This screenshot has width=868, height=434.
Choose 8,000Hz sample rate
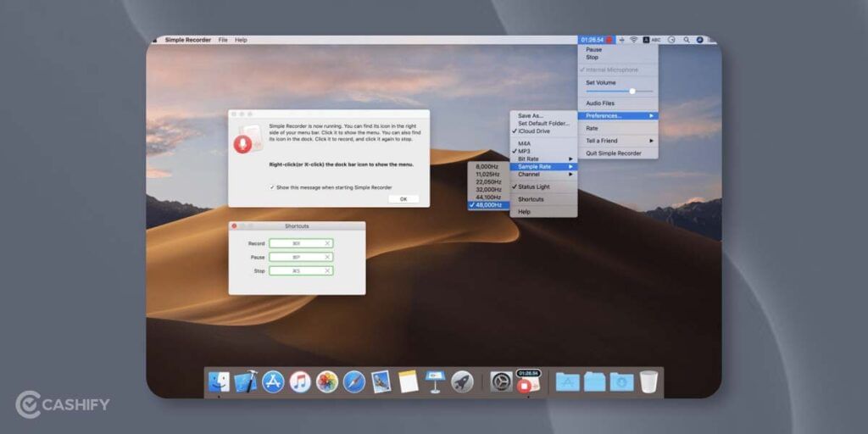pyautogui.click(x=489, y=166)
